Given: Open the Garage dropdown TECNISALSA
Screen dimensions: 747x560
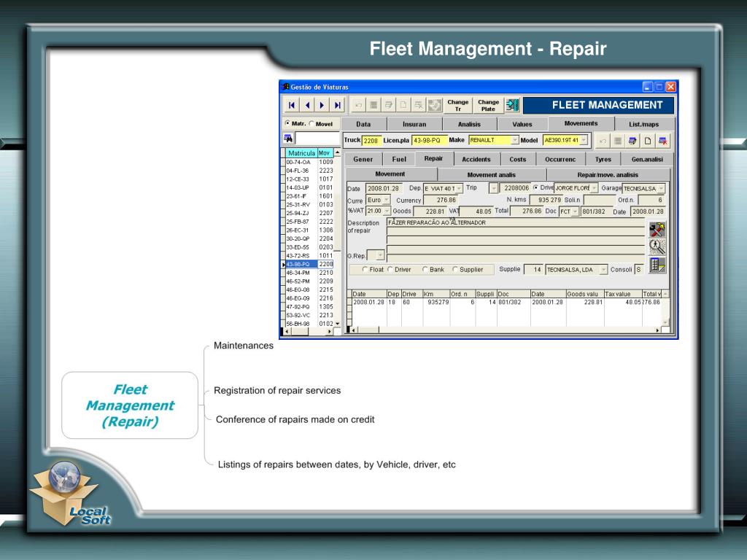Looking at the screenshot, I should click(x=661, y=189).
